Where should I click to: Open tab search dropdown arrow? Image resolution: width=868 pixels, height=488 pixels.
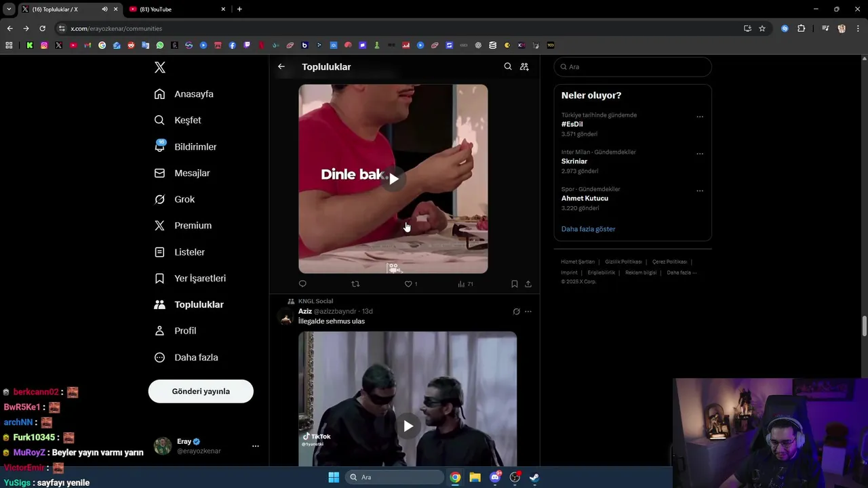9,9
